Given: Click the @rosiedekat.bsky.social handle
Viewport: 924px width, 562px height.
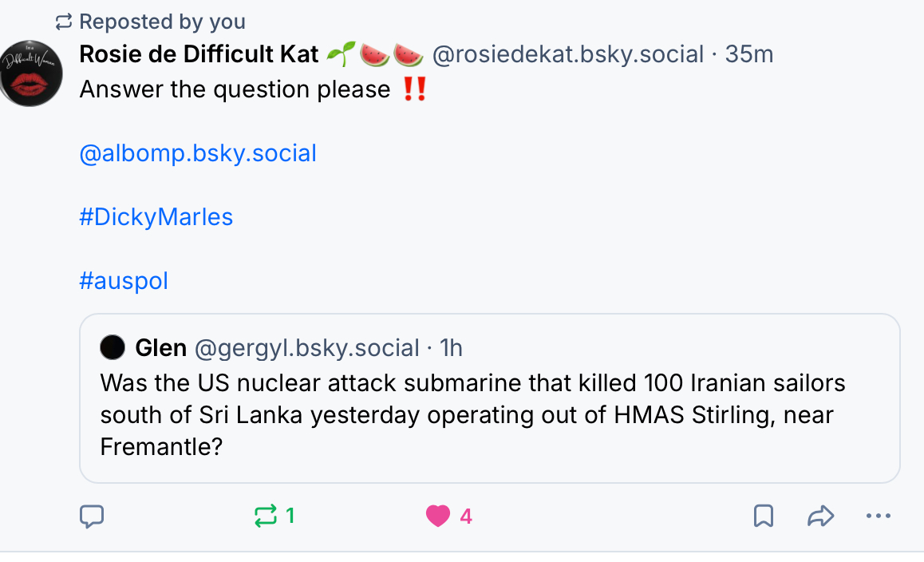Looking at the screenshot, I should tap(567, 54).
